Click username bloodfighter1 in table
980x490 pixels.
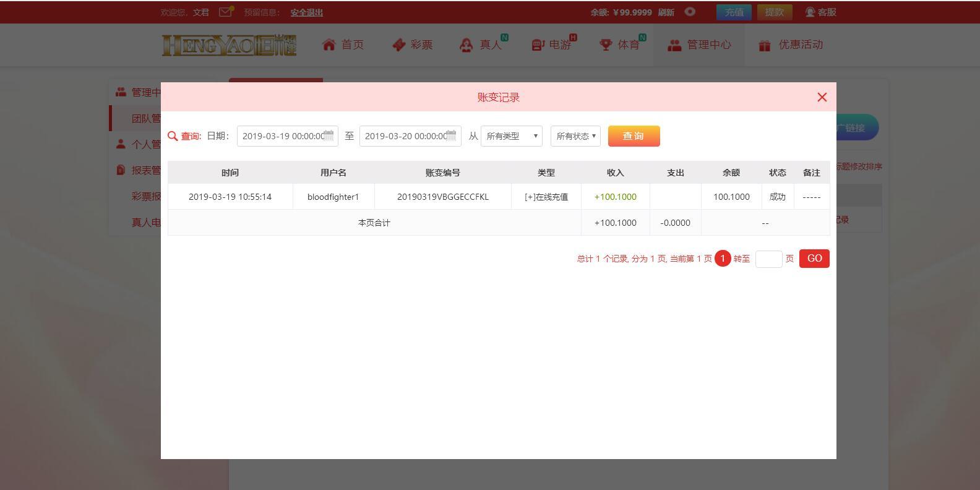click(333, 197)
